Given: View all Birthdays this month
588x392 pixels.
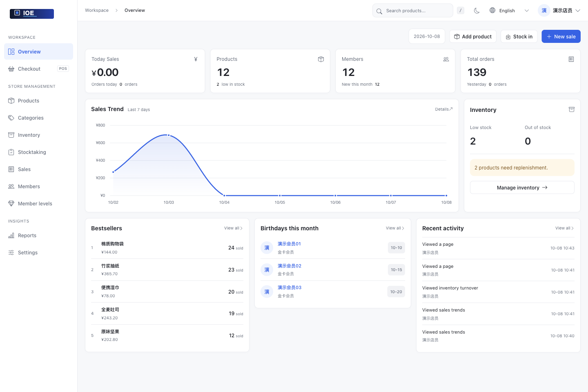Looking at the screenshot, I should (x=395, y=228).
